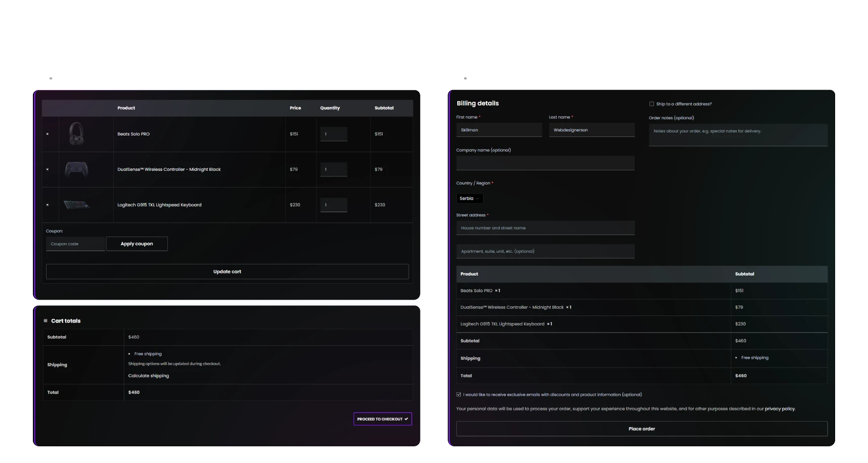Remove Logitech G915 keyboard from cart

point(48,205)
